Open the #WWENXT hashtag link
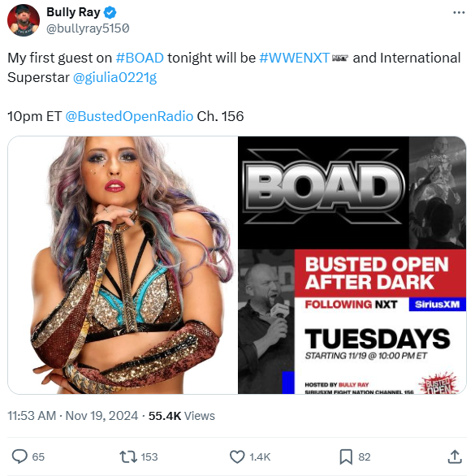Image resolution: width=475 pixels, height=476 pixels. tap(294, 58)
